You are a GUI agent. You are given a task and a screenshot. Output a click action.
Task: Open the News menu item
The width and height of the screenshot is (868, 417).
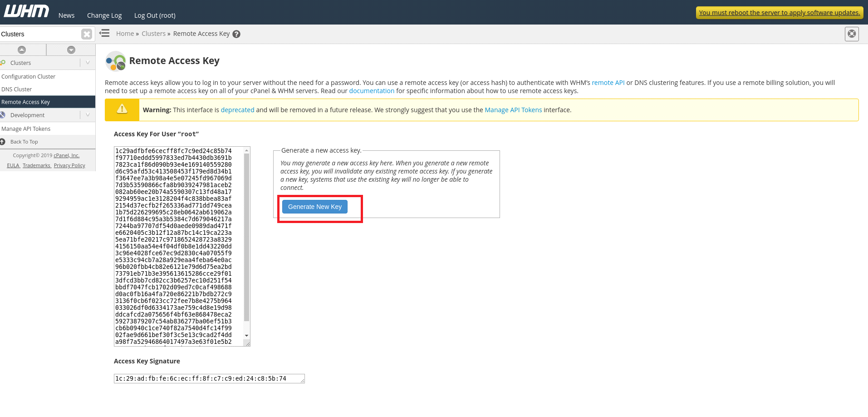click(66, 15)
